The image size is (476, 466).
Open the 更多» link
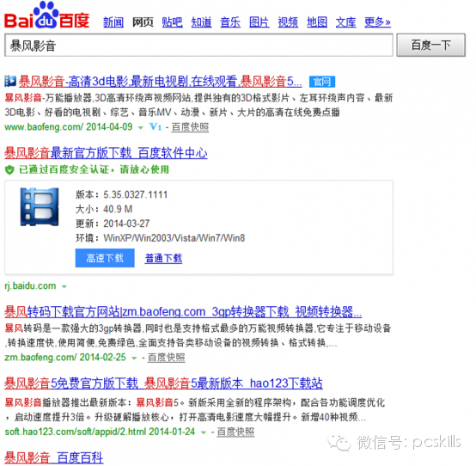coord(377,22)
